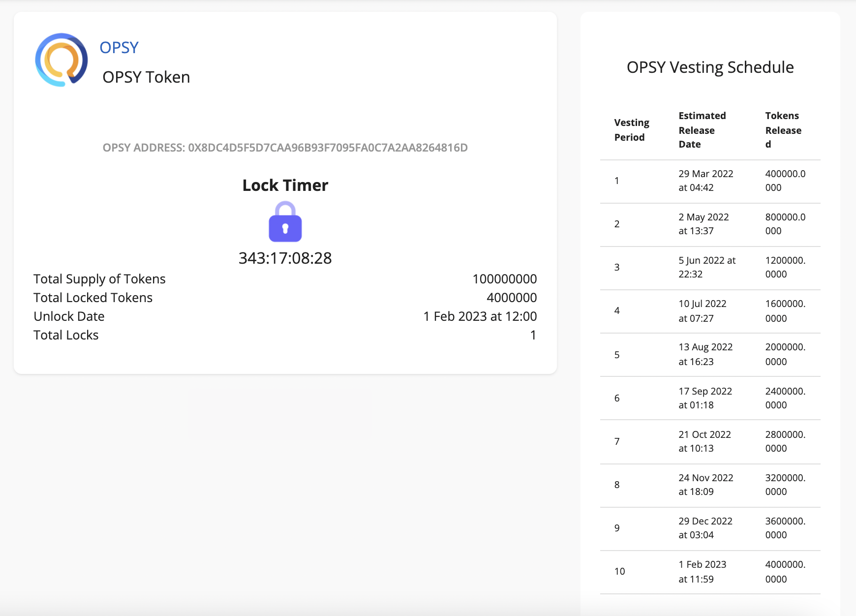
Task: Click the OPSY Vesting Schedule title
Action: pos(710,67)
